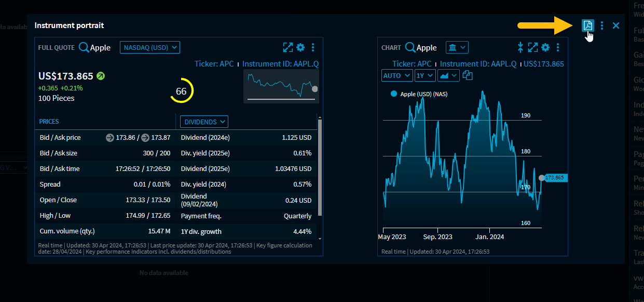The width and height of the screenshot is (644, 302).
Task: Open the Instrument portrait three-dot menu
Action: (602, 25)
